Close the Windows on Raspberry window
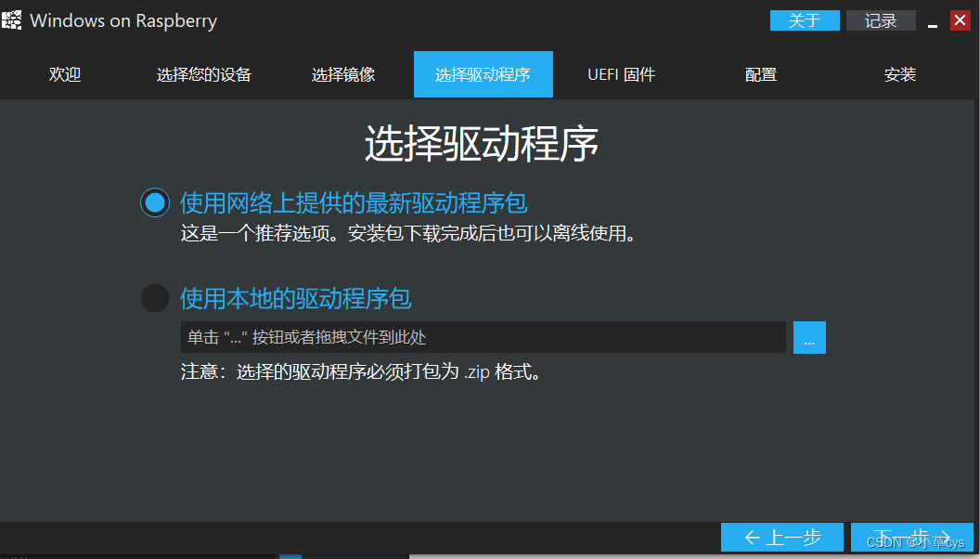 pos(960,20)
